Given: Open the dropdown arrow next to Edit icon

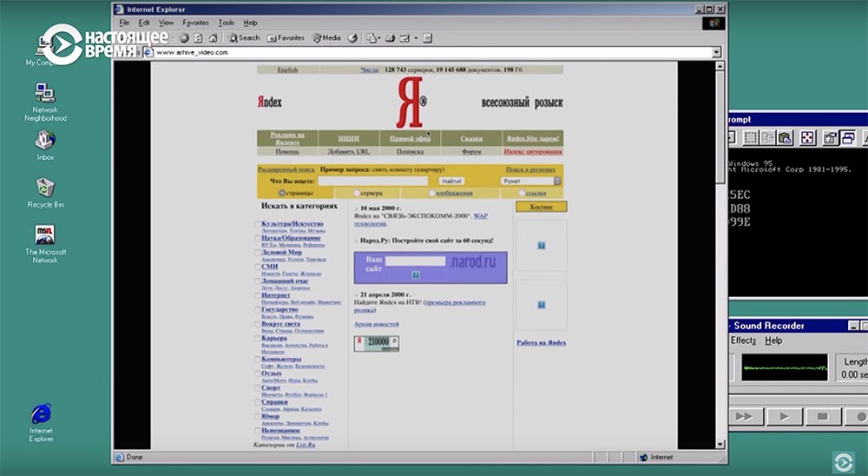Looking at the screenshot, I should pyautogui.click(x=416, y=38).
